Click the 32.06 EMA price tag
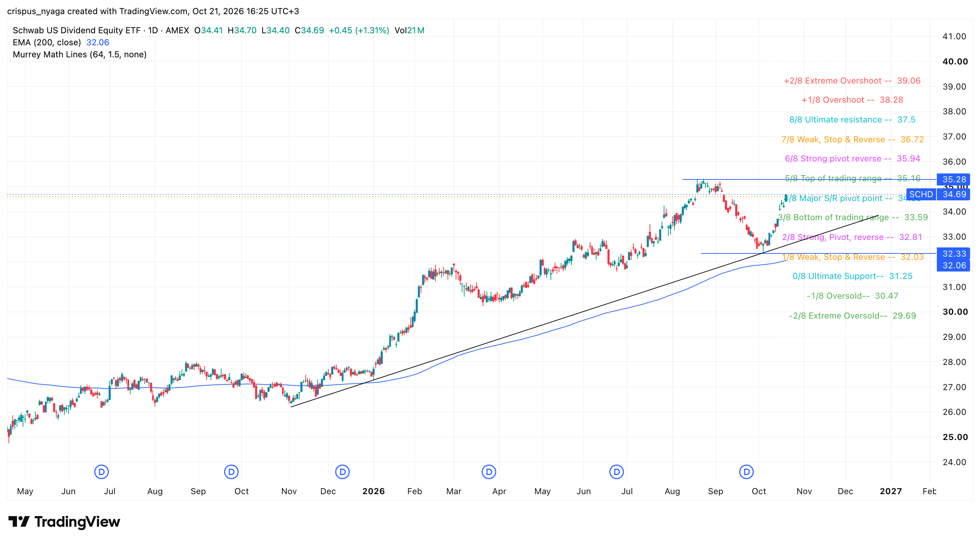 tap(954, 265)
